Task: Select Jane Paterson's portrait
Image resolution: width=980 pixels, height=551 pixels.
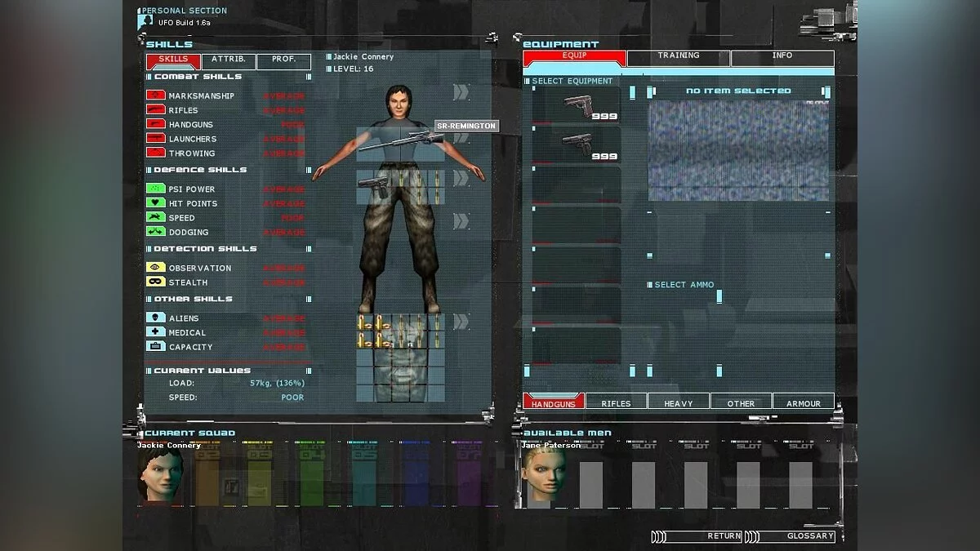Action: click(x=543, y=474)
